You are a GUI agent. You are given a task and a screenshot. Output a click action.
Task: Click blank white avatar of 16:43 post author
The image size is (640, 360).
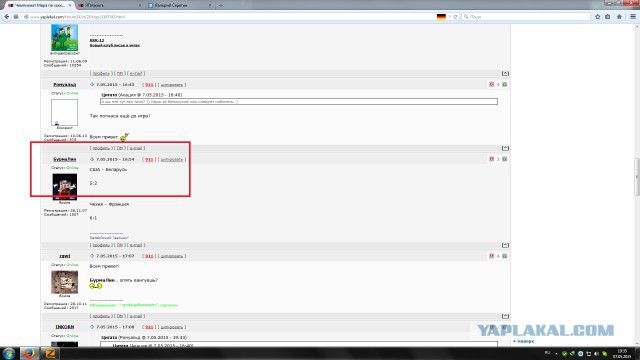tap(64, 112)
